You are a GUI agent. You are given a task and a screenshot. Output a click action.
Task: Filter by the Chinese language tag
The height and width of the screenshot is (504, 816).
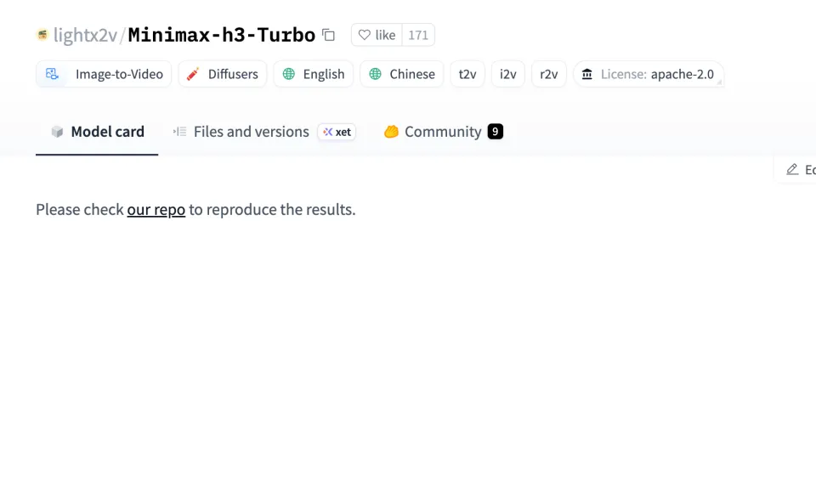point(402,74)
